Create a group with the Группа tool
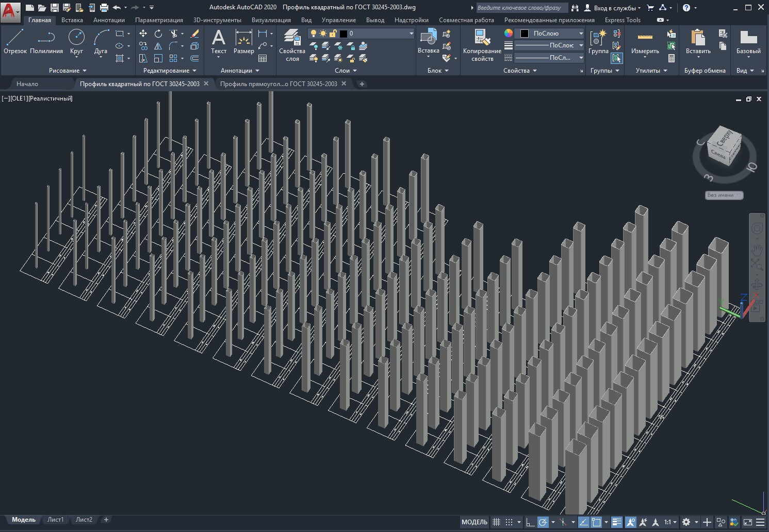This screenshot has height=532, width=769. [598, 41]
